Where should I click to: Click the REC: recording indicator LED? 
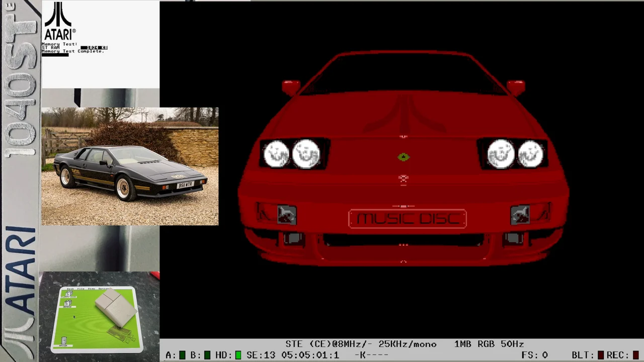(x=636, y=355)
